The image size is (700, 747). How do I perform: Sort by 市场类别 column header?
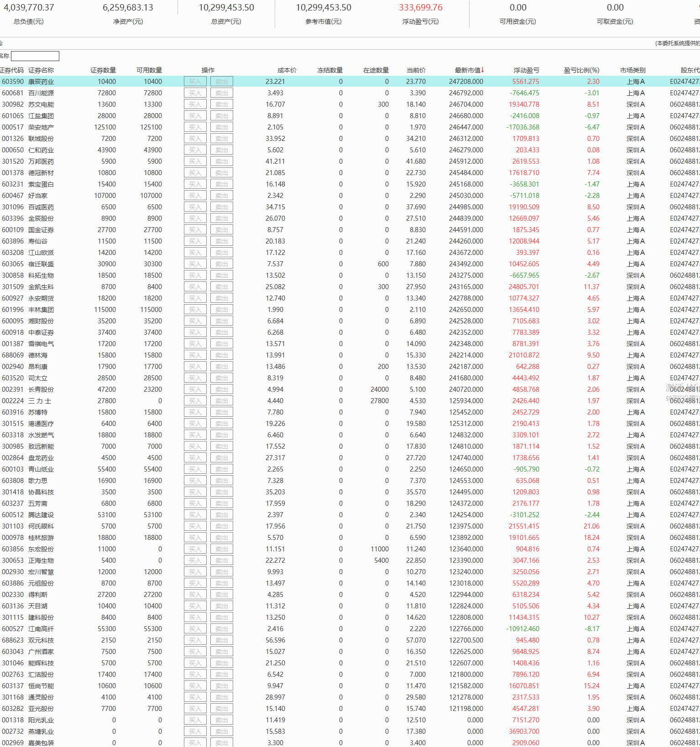coord(633,70)
